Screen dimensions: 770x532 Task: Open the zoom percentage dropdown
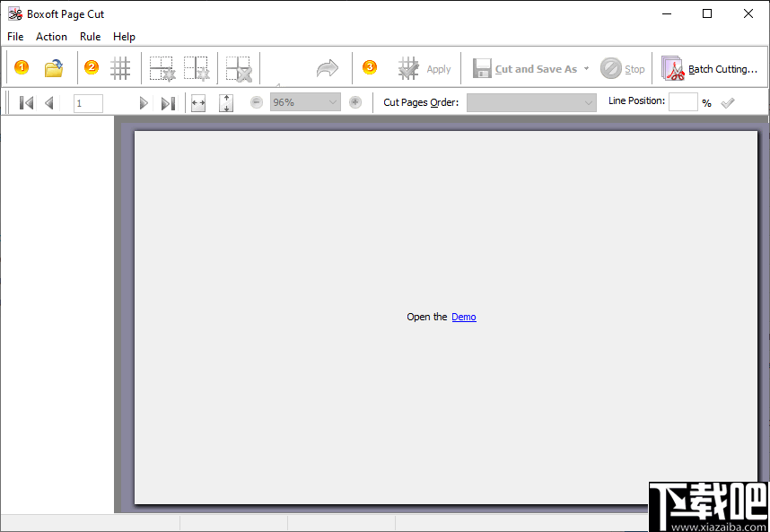click(331, 102)
